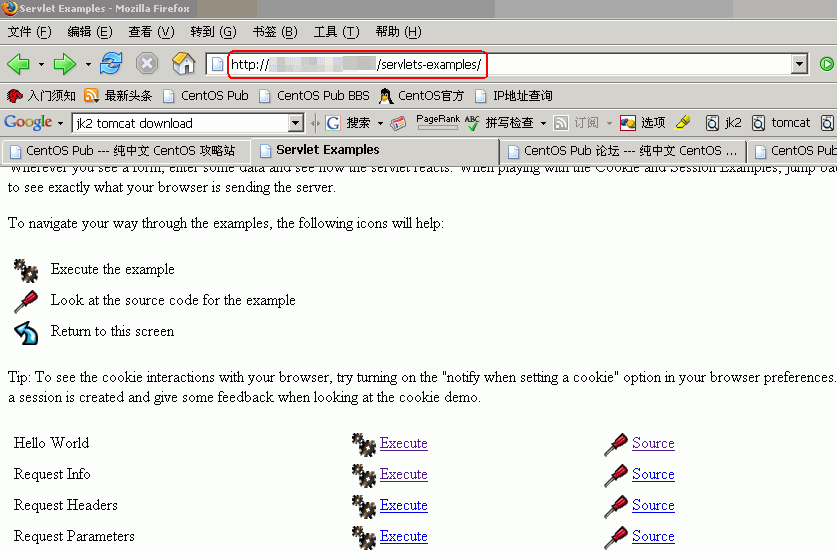The height and width of the screenshot is (553, 837).
Task: View Source for Request Headers
Action: 653,505
